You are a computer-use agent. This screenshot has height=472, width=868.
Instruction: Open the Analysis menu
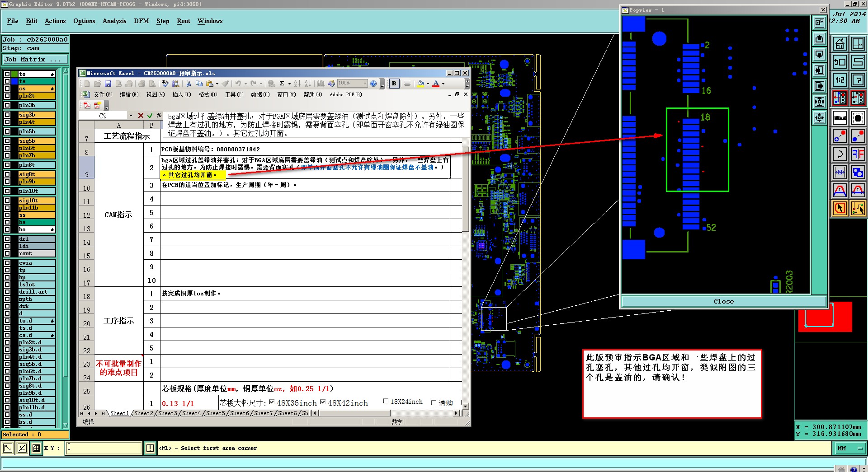pyautogui.click(x=114, y=21)
